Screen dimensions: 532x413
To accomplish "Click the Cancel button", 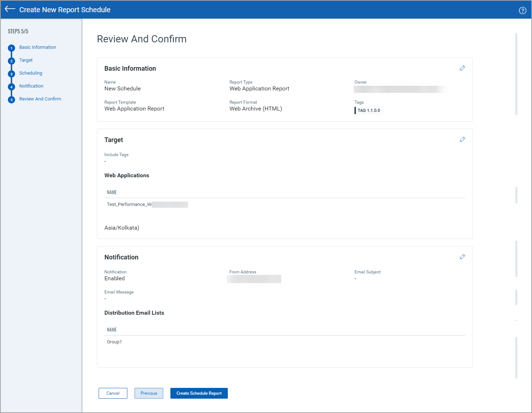I will coord(113,393).
